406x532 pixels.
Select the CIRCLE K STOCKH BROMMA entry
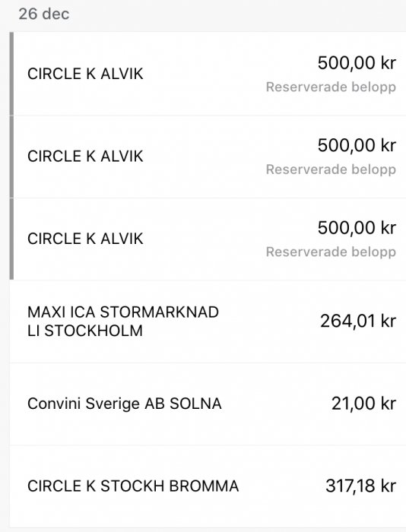click(208, 486)
